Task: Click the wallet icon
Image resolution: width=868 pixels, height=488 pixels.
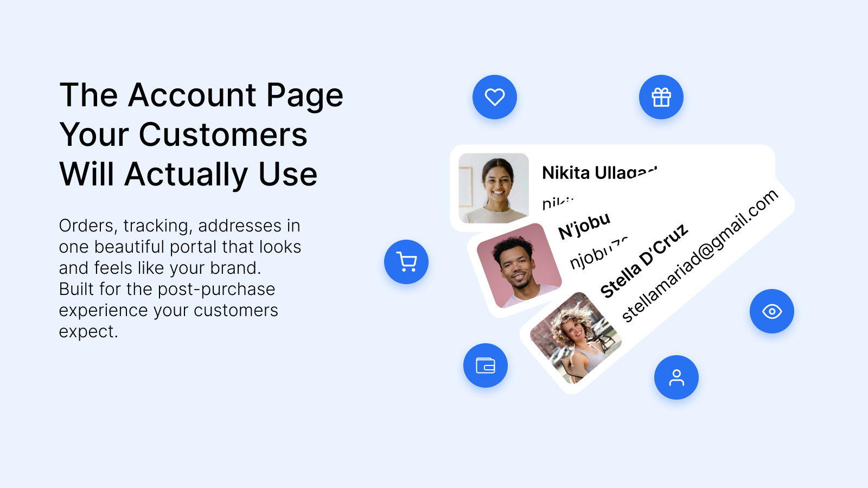Action: pyautogui.click(x=486, y=365)
